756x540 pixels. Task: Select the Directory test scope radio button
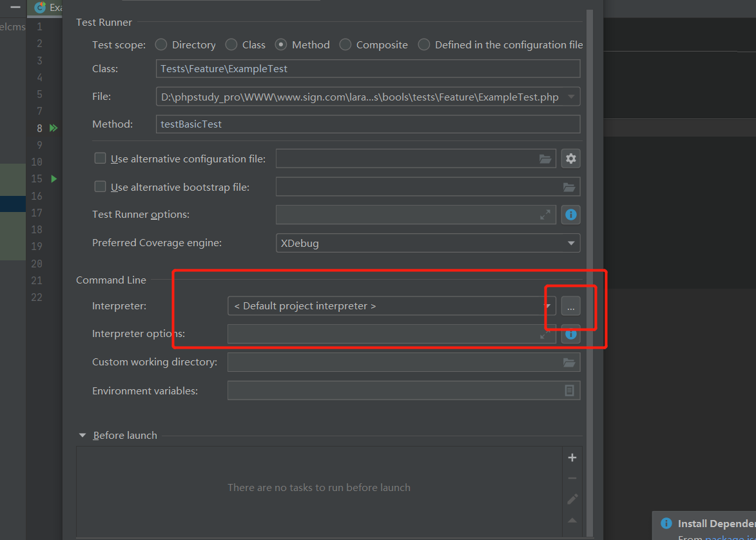[161, 45]
